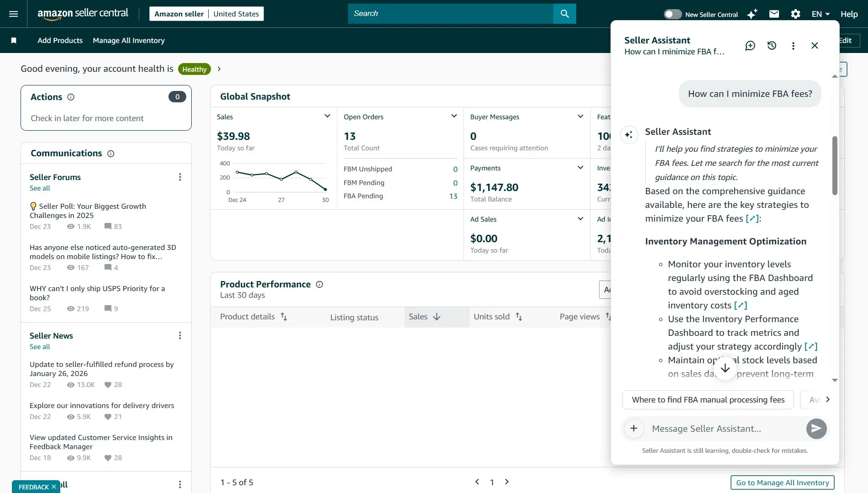The image size is (868, 493).
Task: Open the AI sparkle assistant icon
Action: point(752,14)
